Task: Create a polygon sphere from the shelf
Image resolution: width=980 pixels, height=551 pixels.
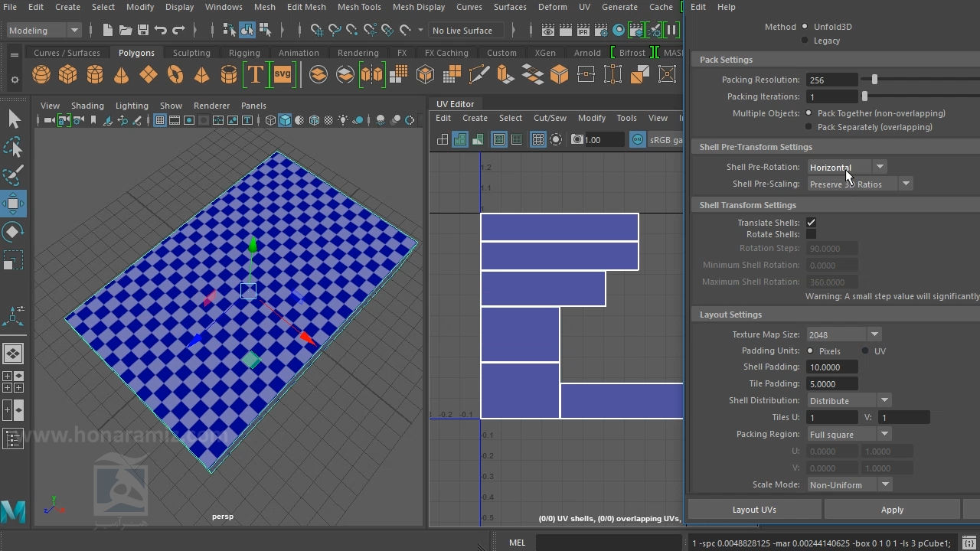Action: tap(41, 74)
